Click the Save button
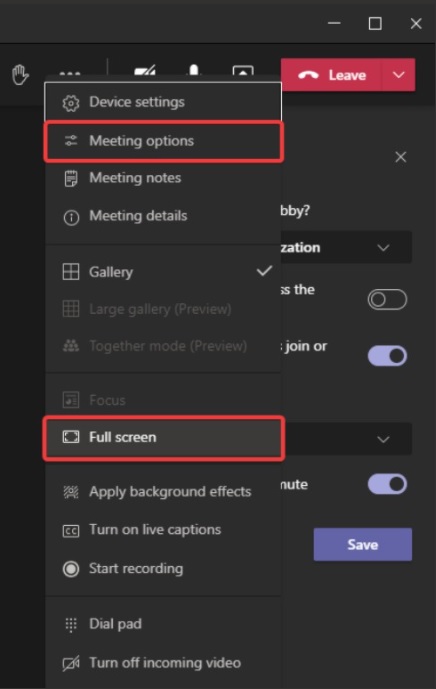 (x=363, y=544)
